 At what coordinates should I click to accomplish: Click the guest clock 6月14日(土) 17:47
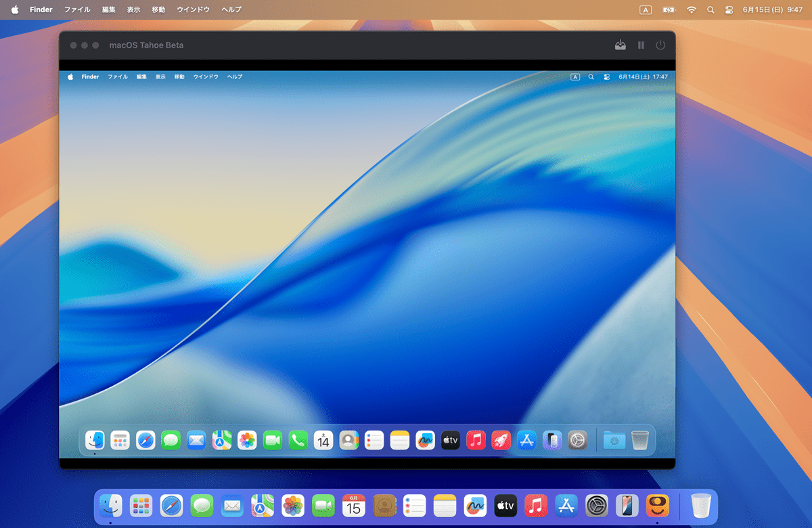pyautogui.click(x=644, y=77)
